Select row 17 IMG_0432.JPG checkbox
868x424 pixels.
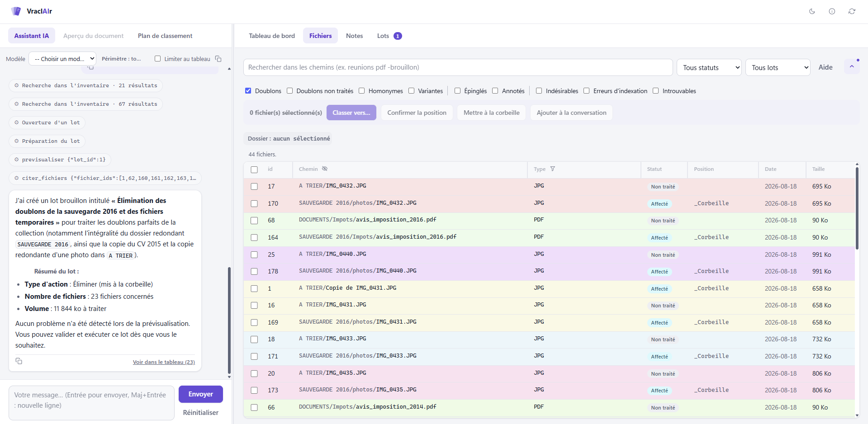click(x=254, y=186)
